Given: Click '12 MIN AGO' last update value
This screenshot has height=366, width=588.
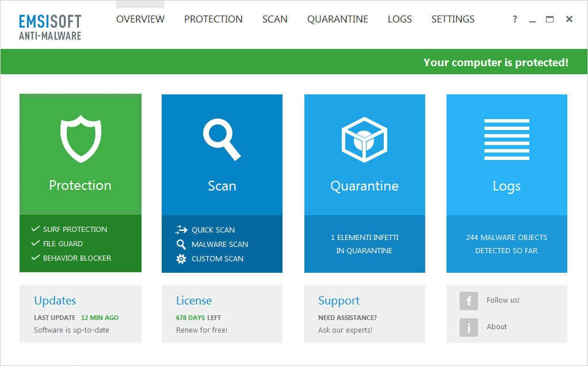Looking at the screenshot, I should (100, 318).
